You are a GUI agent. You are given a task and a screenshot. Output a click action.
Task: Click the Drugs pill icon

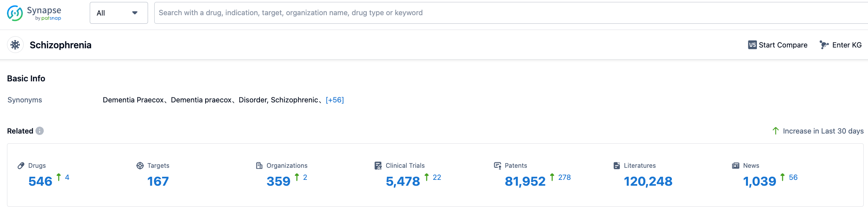21,165
